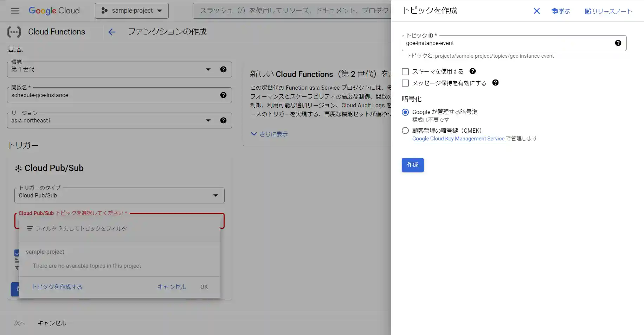Viewport: 644px width, 335px height.
Task: Enable スキーマを使用する checkbox
Action: point(405,72)
